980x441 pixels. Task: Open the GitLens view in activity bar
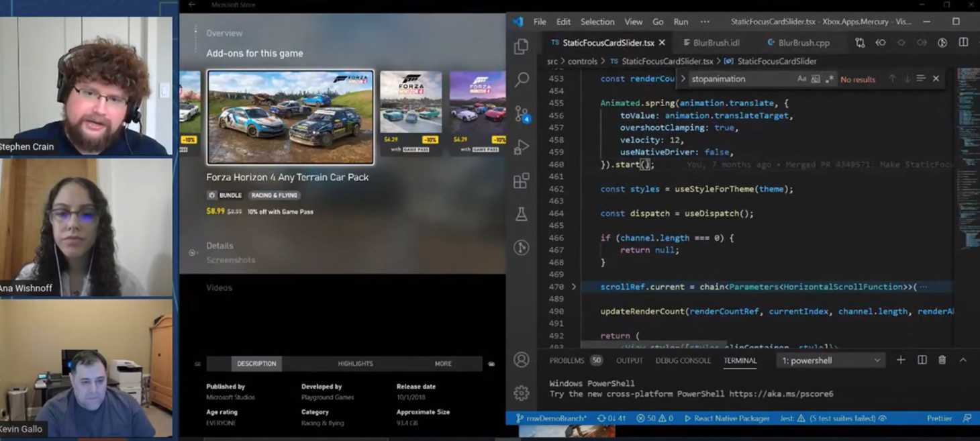[x=522, y=248]
